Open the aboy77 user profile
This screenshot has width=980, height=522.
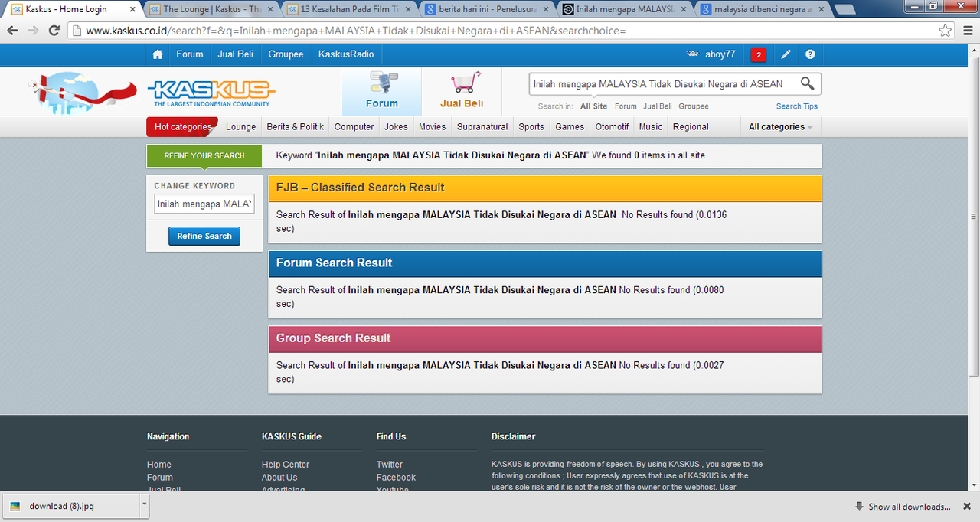[x=712, y=54]
